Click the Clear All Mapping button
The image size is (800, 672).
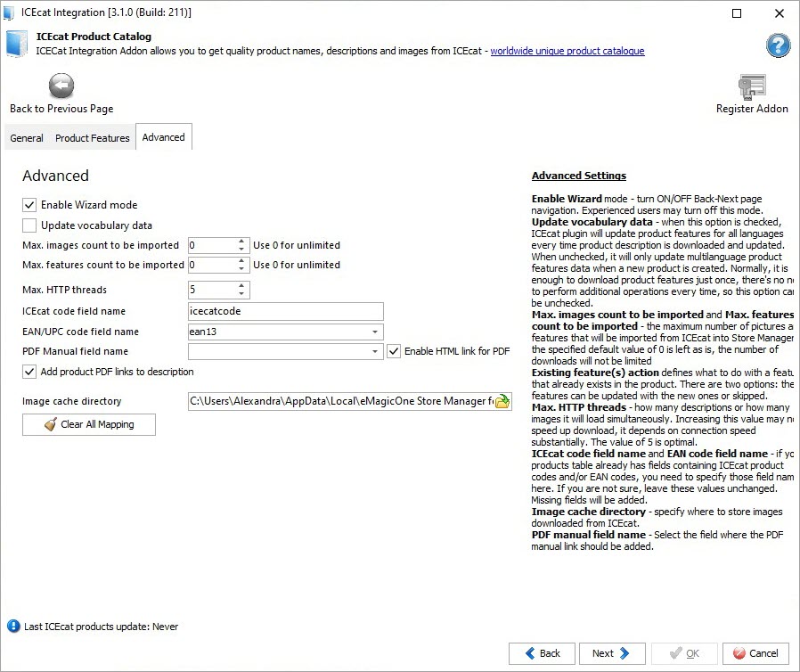pos(89,424)
